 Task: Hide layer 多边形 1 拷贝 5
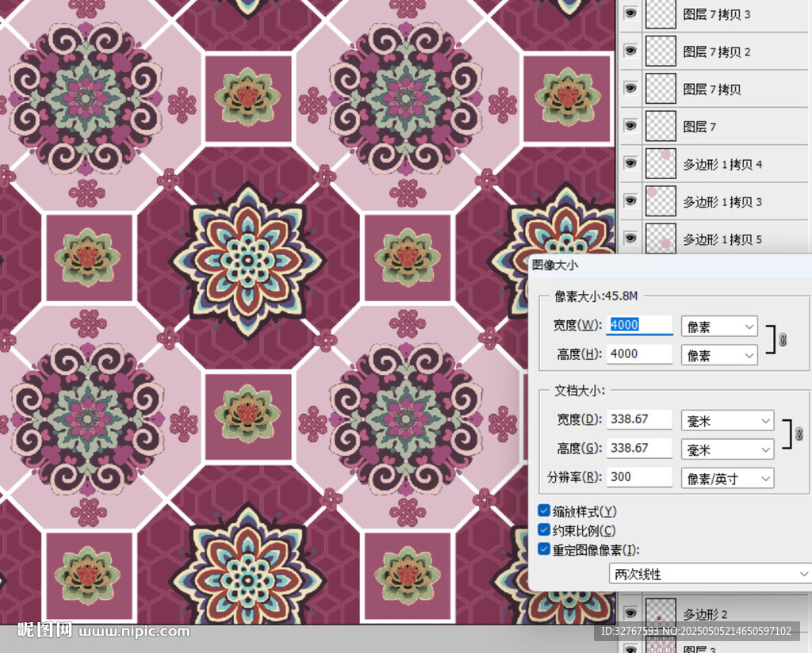point(630,238)
